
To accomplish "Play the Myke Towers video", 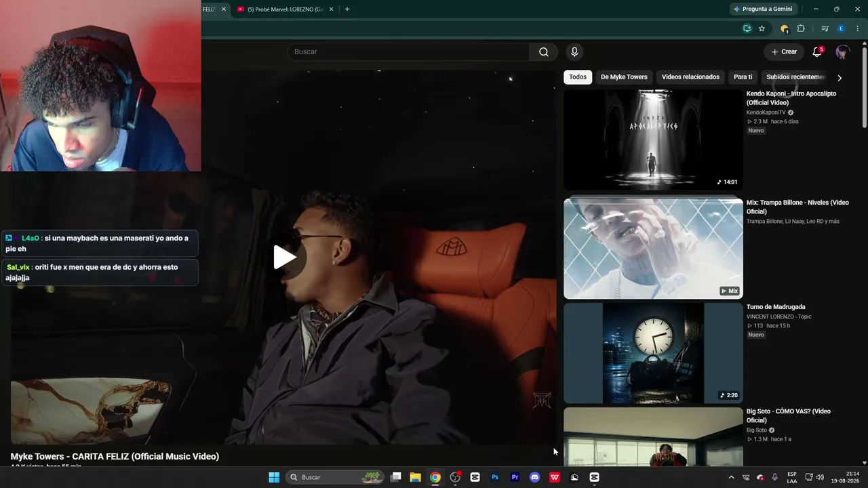I will pyautogui.click(x=285, y=258).
